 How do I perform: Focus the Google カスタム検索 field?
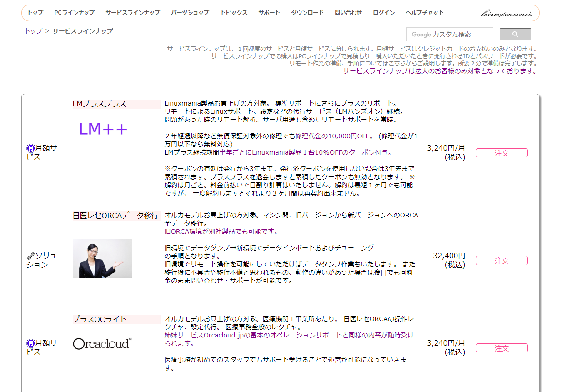pyautogui.click(x=450, y=34)
